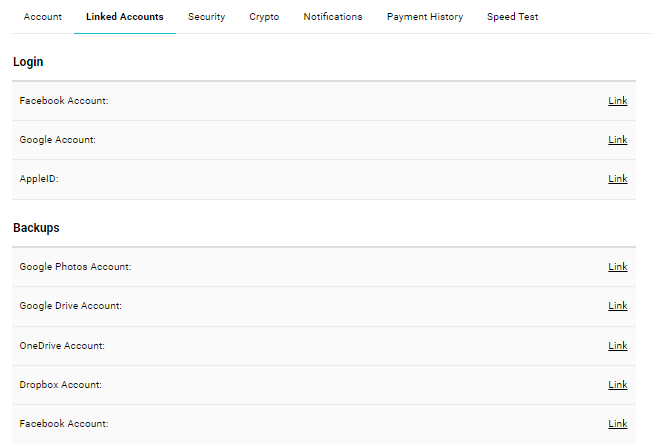Open the Account tab
Image resolution: width=661 pixels, height=444 pixels.
pos(43,17)
